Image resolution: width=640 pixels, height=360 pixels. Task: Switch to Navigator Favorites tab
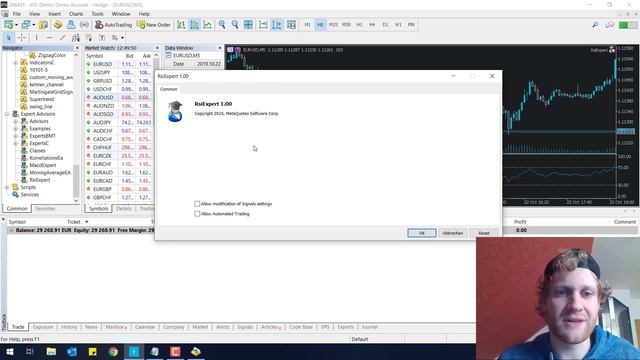[x=45, y=209]
